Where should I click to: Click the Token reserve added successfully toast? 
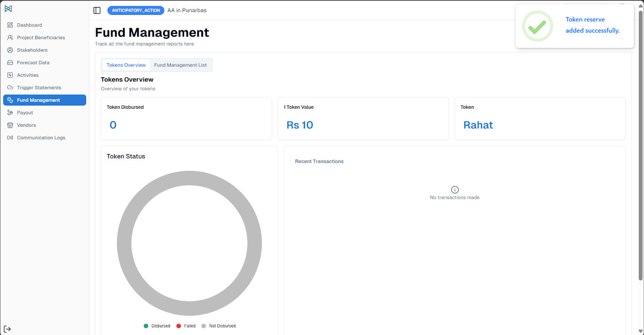click(575, 26)
